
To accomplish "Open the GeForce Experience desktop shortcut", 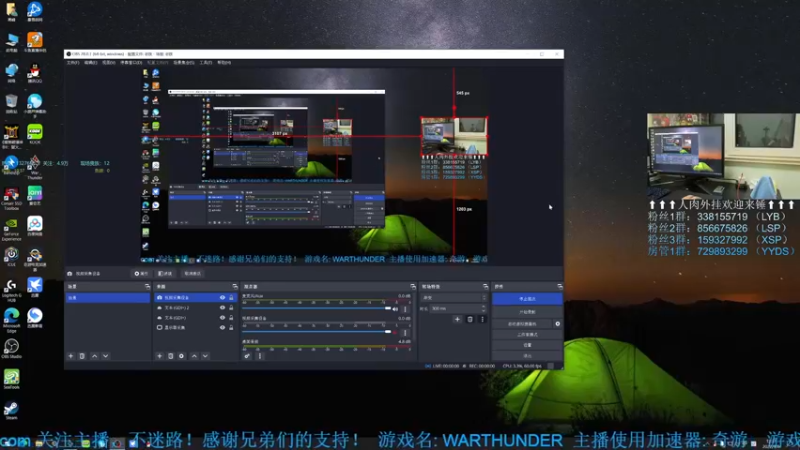I will 11,228.
